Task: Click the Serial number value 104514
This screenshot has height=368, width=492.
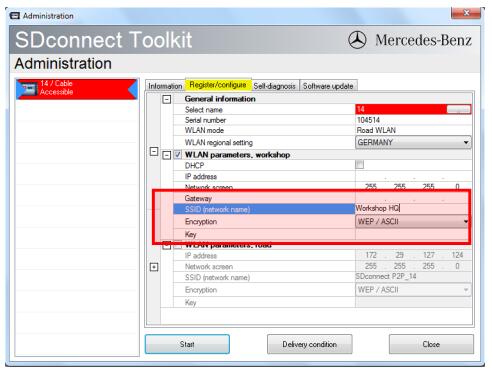Action: 368,120
